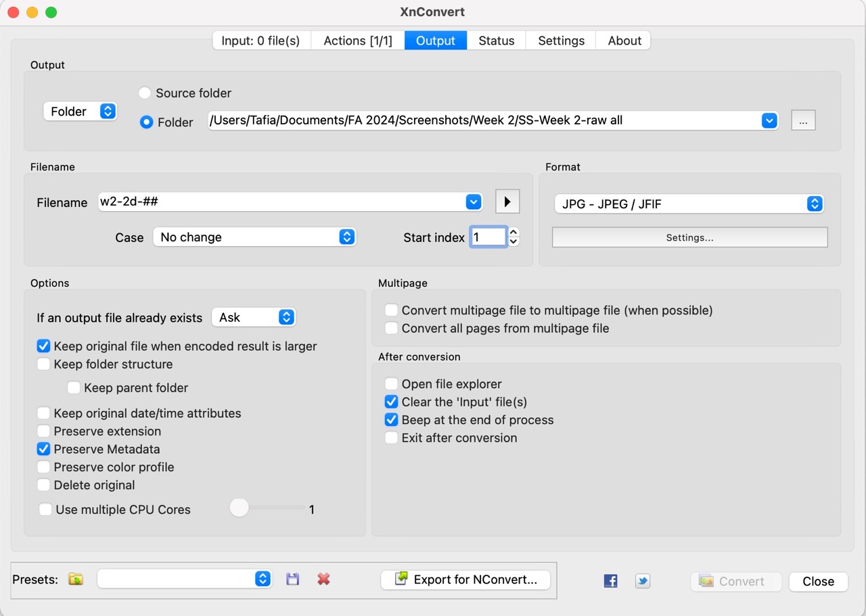Click the filename pattern arrow button
Screen dimensions: 866x616
(x=507, y=202)
